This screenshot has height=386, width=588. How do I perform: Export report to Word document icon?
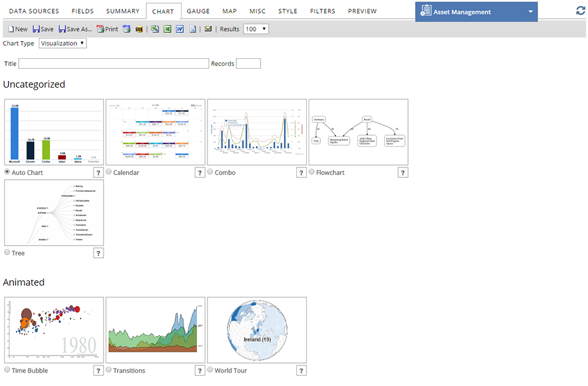(x=180, y=29)
